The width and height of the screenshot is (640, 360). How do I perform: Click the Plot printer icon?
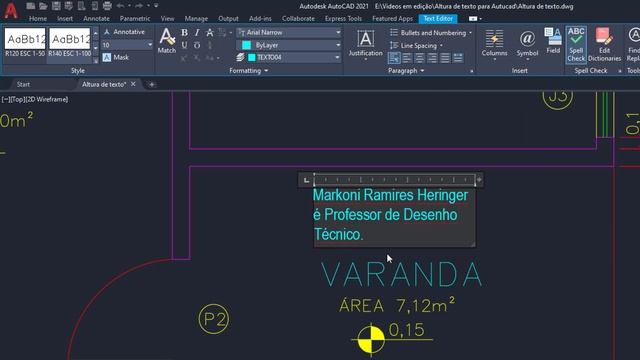tap(107, 6)
